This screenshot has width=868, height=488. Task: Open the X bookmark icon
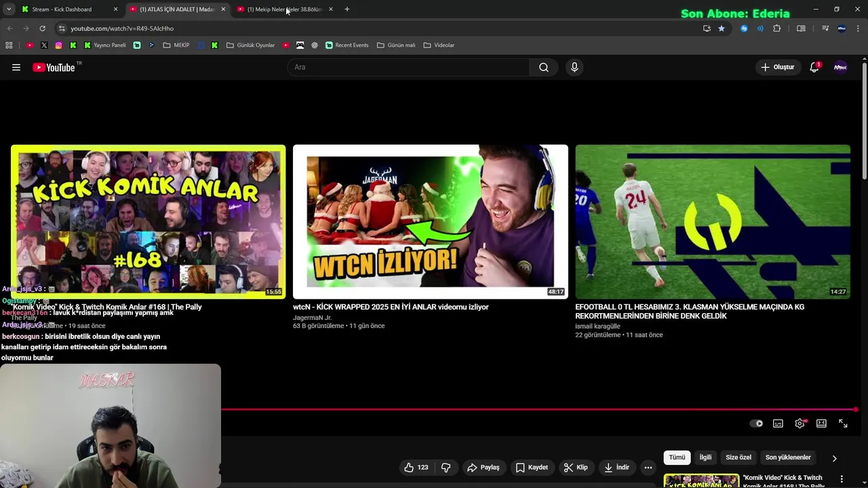point(44,45)
